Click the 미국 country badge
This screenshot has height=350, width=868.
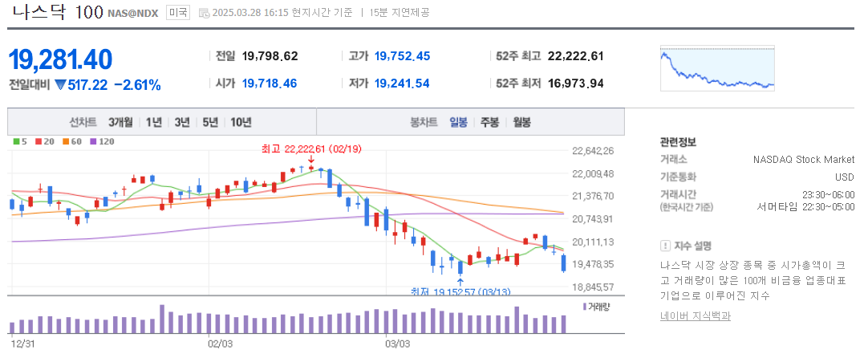(x=178, y=12)
